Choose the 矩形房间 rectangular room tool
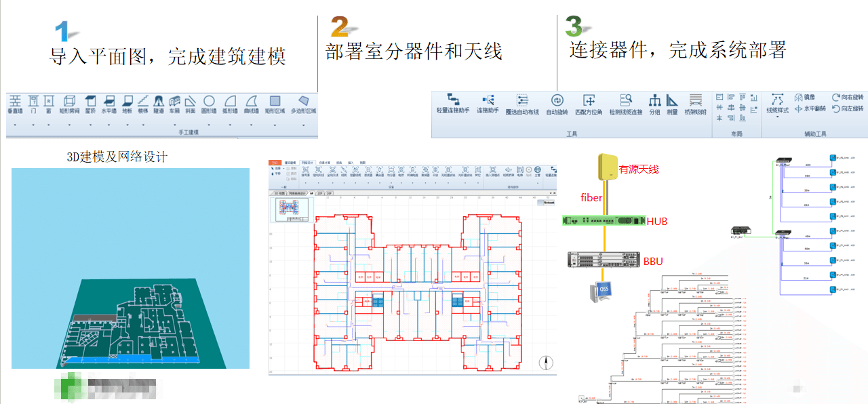The height and width of the screenshot is (404, 868). pyautogui.click(x=70, y=105)
